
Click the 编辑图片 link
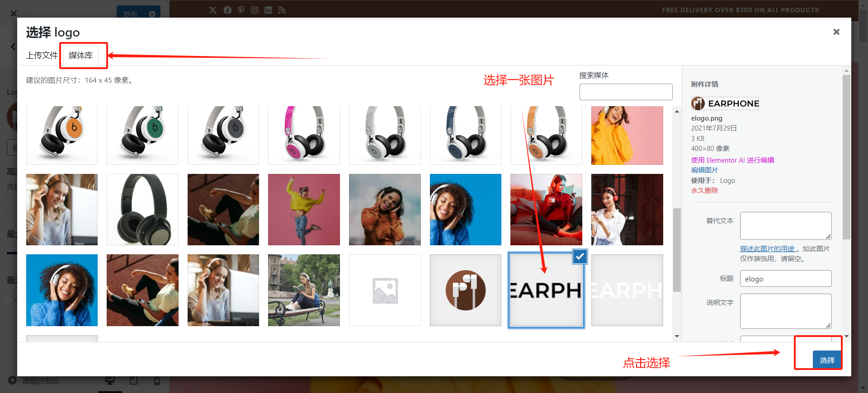click(704, 170)
